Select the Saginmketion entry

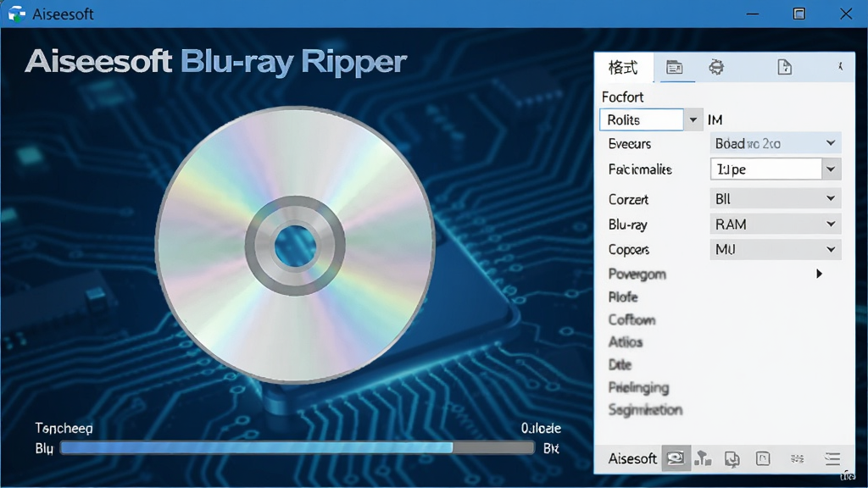[x=645, y=410]
